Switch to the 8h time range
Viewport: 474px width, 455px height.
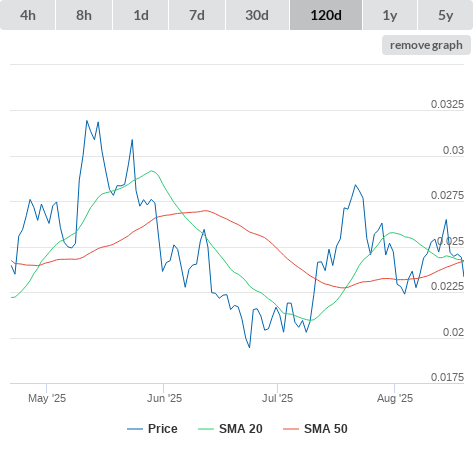point(84,15)
